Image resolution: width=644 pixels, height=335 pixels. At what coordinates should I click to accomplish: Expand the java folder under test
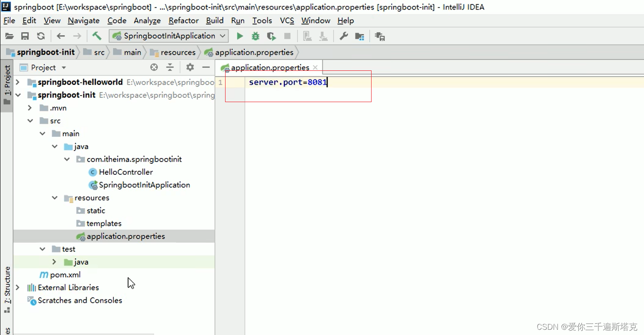(54, 262)
